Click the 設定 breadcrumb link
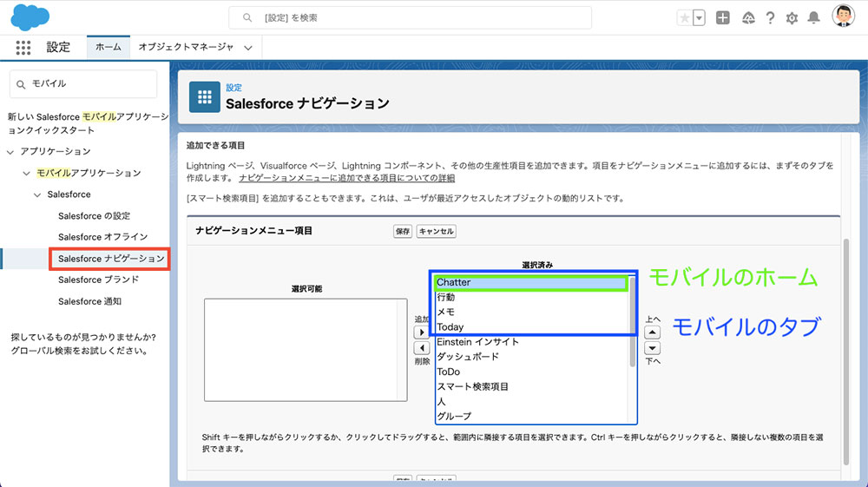868x487 pixels. coord(233,88)
